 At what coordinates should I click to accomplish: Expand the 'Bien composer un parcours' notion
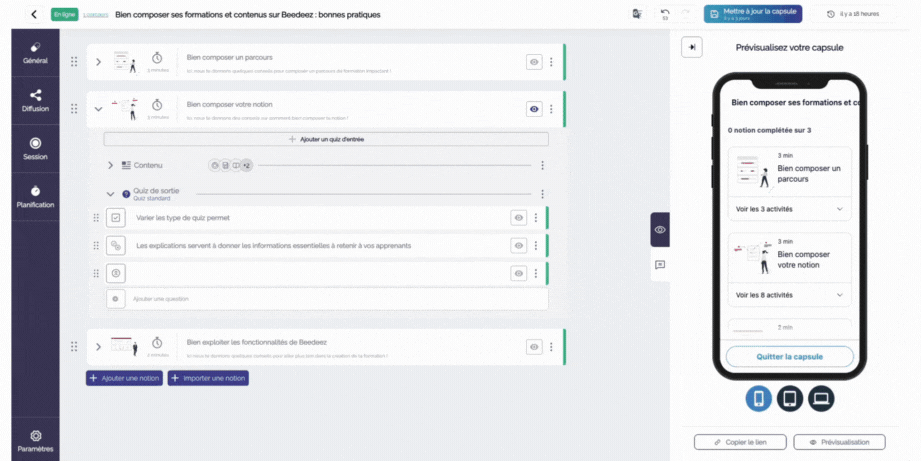pos(98,62)
